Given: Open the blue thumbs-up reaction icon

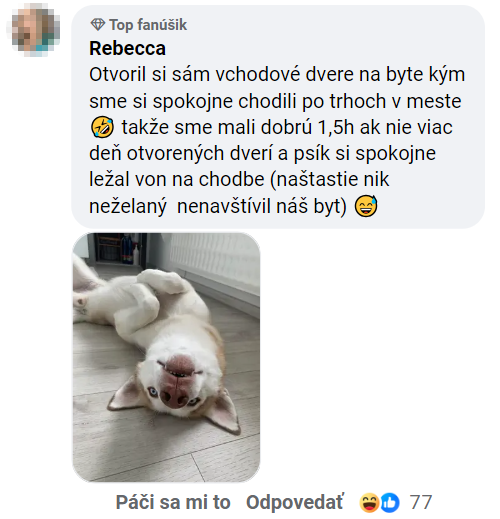Looking at the screenshot, I should click(390, 502).
